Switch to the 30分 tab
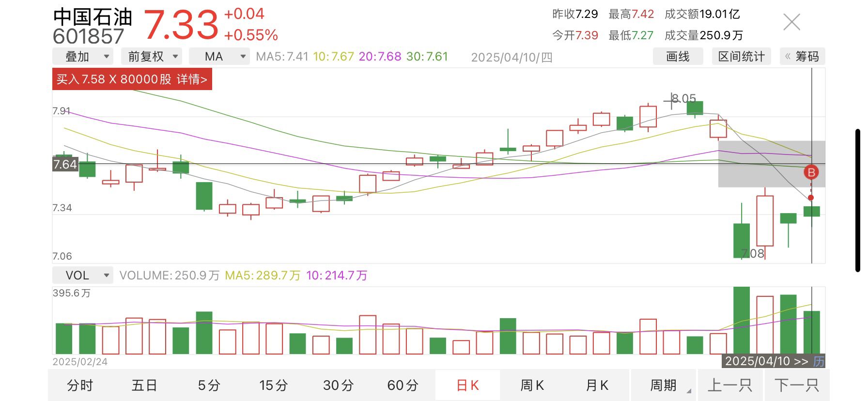This screenshot has width=868, height=401. coord(338,386)
